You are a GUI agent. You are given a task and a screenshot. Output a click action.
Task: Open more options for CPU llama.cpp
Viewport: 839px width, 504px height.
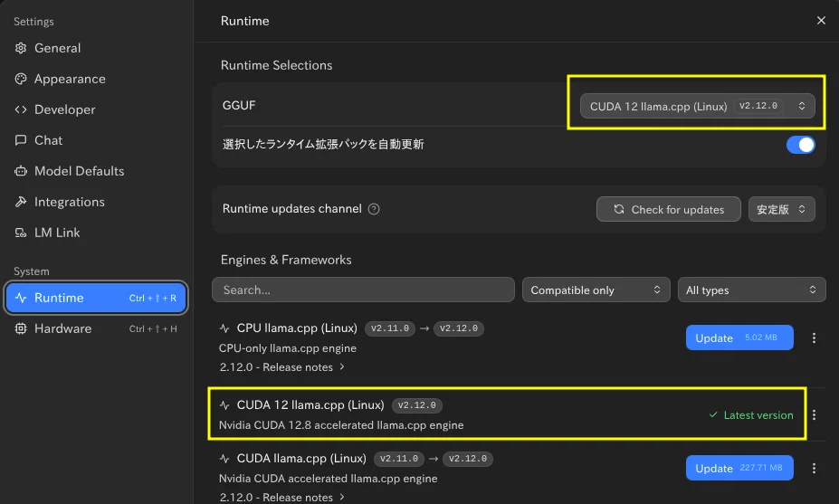814,338
